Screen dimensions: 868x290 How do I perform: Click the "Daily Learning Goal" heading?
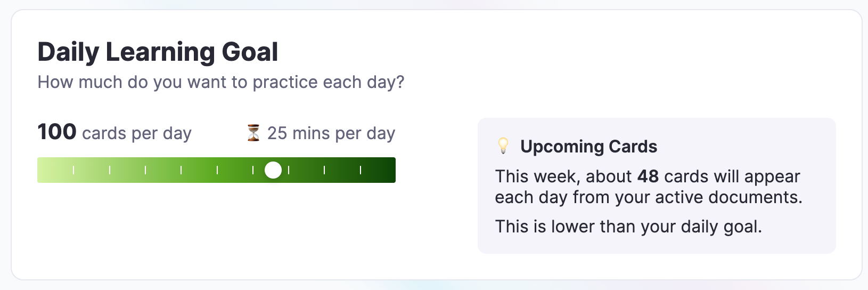point(158,52)
